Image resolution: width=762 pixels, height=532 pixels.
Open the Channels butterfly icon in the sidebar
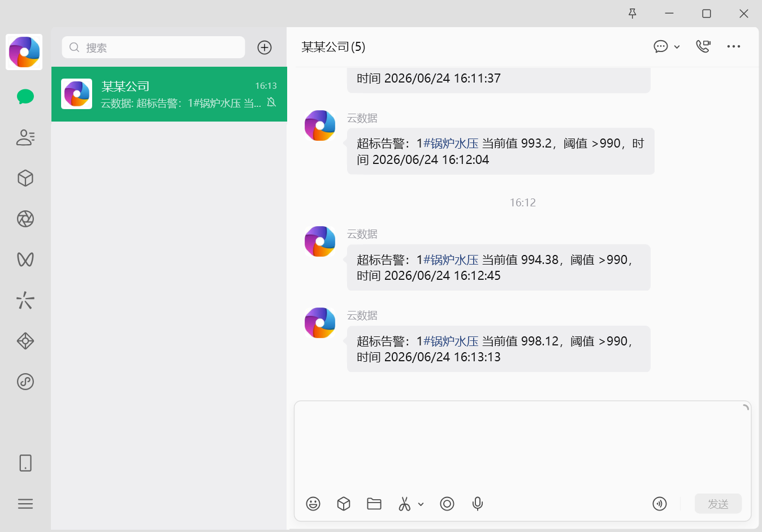point(25,259)
